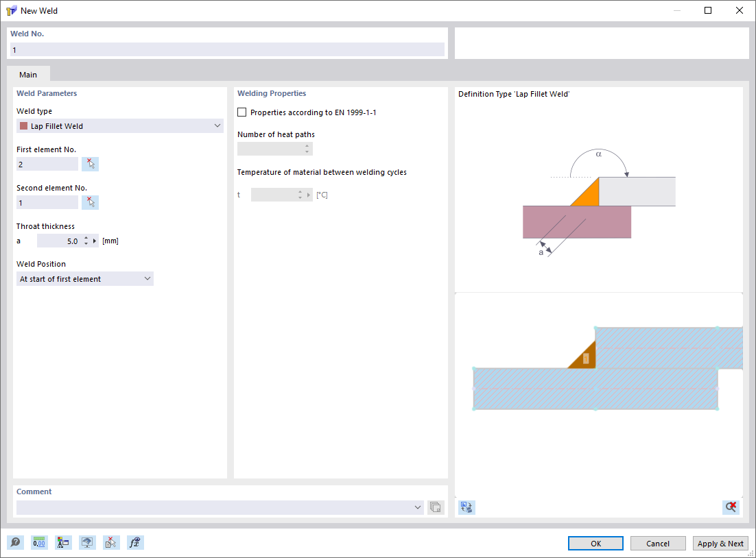Image resolution: width=756 pixels, height=558 pixels.
Task: Click Weld No. input field
Action: 227,49
